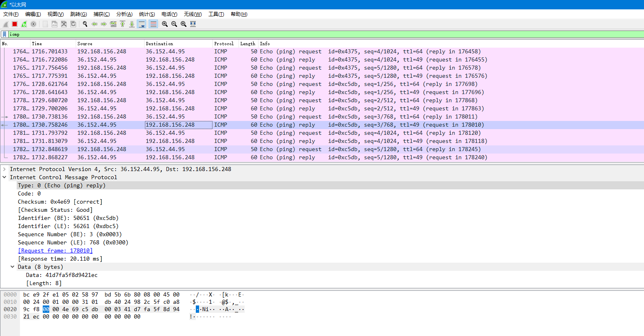Image resolution: width=644 pixels, height=336 pixels.
Task: Zoom in on packet list text
Action: [165, 24]
